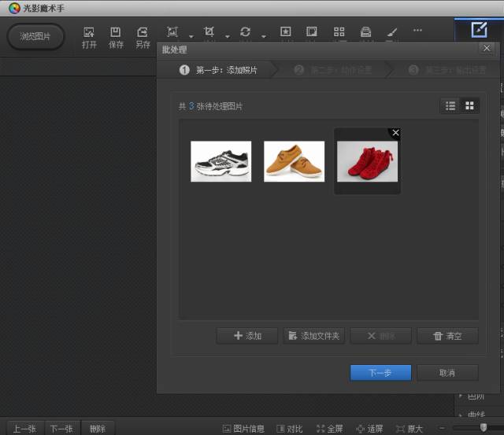Click the grid template icon in toolbar
504x435 pixels.
[x=339, y=32]
